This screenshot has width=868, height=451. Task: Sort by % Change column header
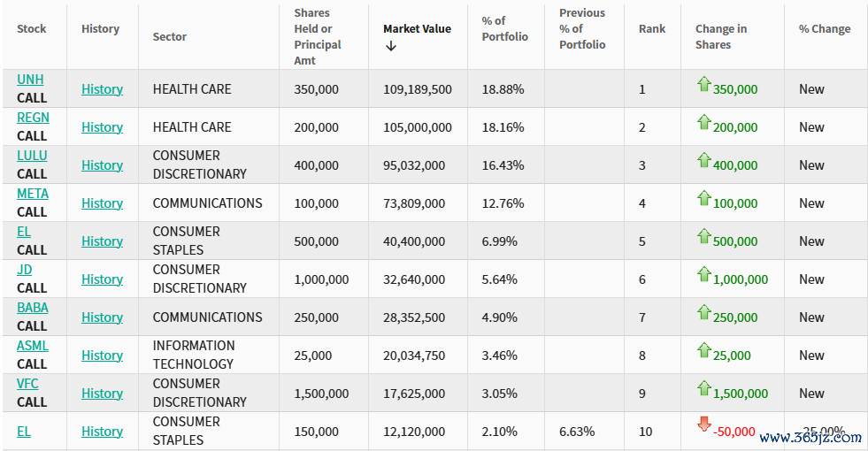pyautogui.click(x=825, y=29)
